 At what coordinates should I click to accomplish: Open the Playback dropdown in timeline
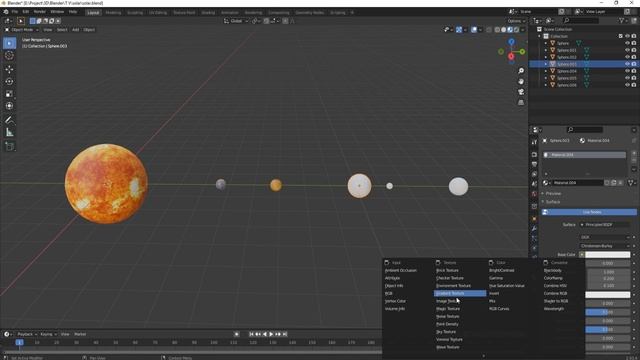(27, 334)
